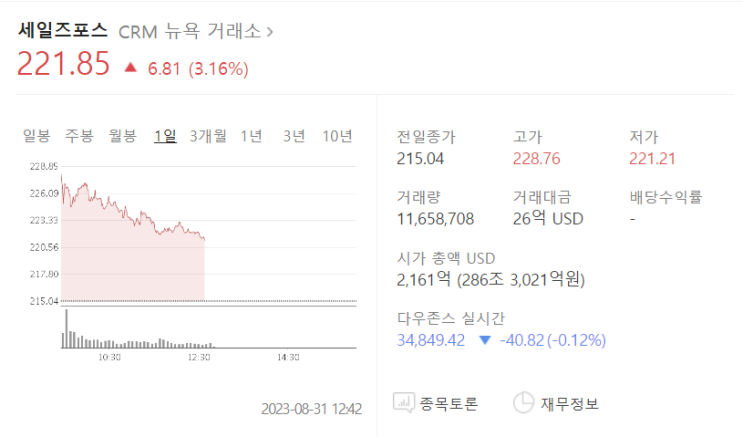Click the 세일즈포스 stock title
This screenshot has height=437, width=743.
click(62, 30)
